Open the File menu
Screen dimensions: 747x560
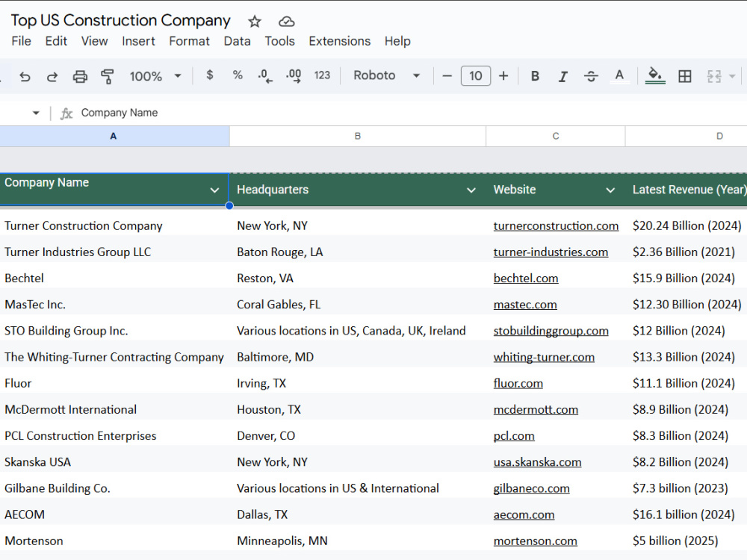22,41
